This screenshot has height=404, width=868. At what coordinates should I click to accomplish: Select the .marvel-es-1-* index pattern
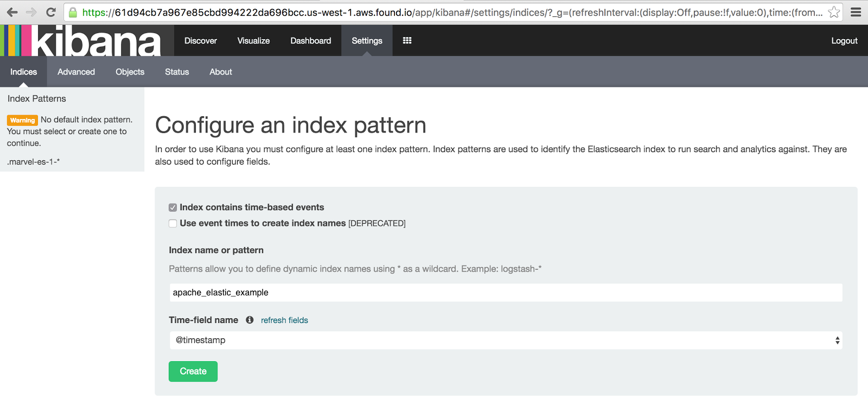point(34,162)
